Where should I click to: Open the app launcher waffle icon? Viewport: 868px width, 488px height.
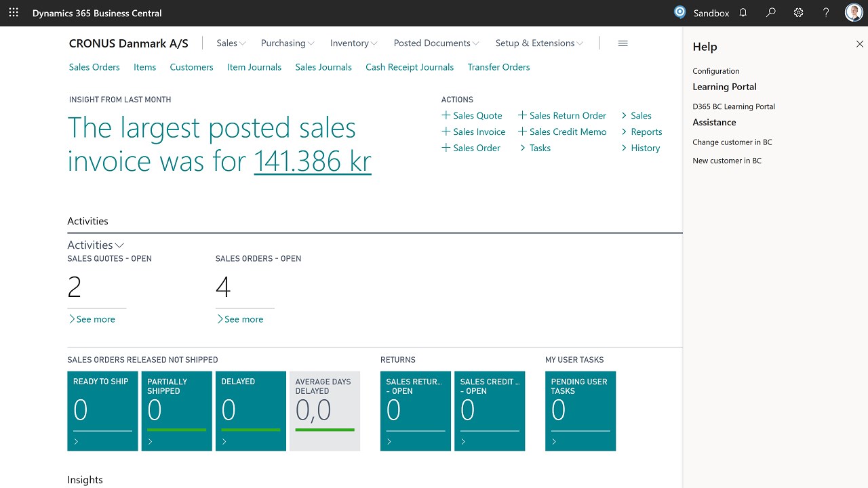tap(14, 13)
